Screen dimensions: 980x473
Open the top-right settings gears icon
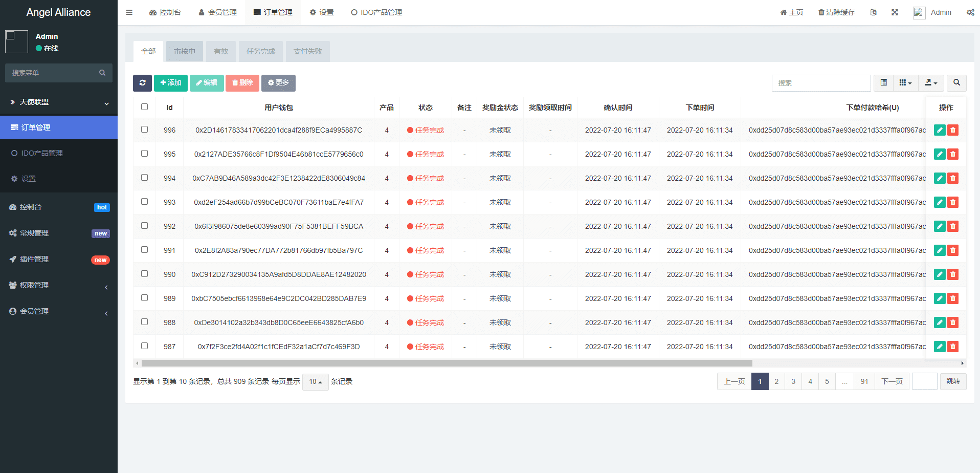point(970,12)
